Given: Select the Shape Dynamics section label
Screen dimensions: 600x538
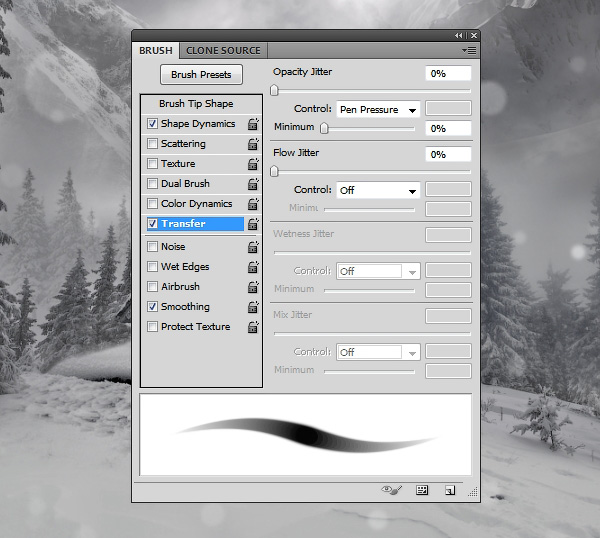Looking at the screenshot, I should [x=198, y=124].
